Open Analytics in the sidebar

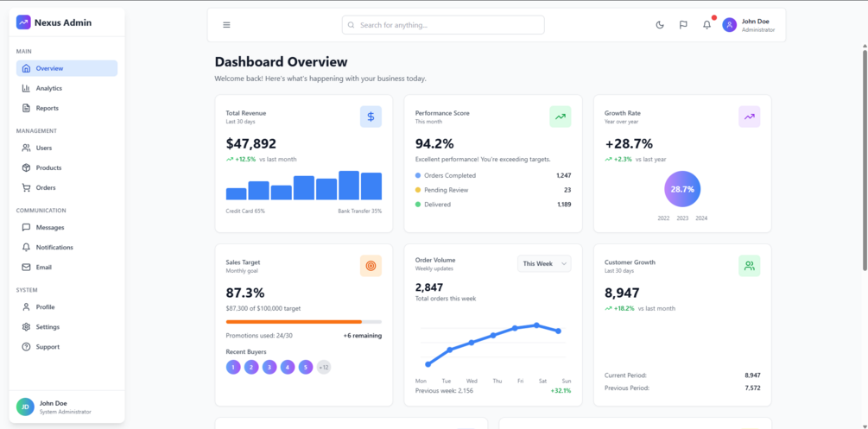pos(67,89)
